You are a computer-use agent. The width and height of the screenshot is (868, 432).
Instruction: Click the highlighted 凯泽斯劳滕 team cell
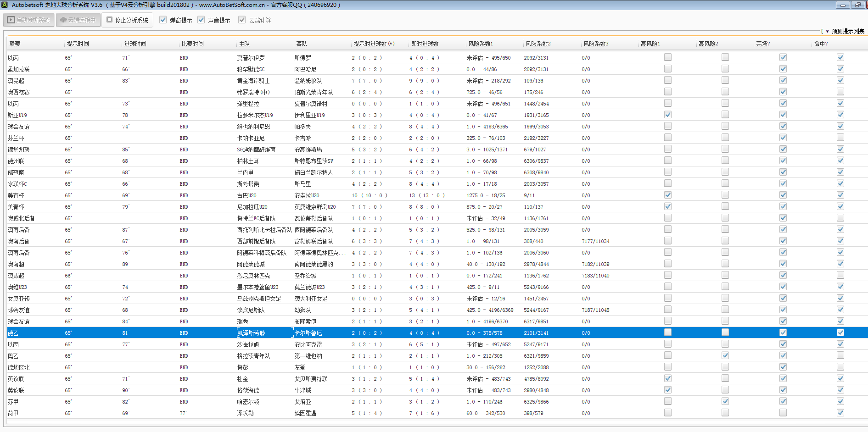tap(251, 333)
